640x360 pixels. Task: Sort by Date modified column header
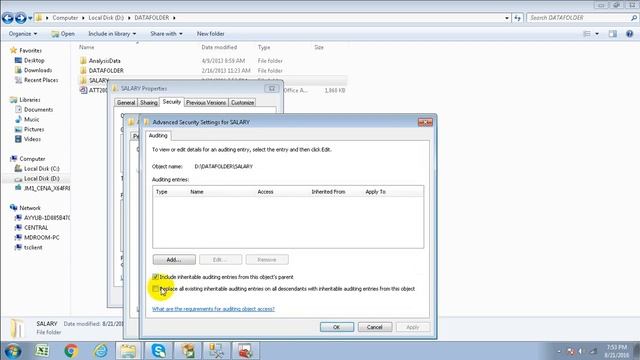[219, 47]
